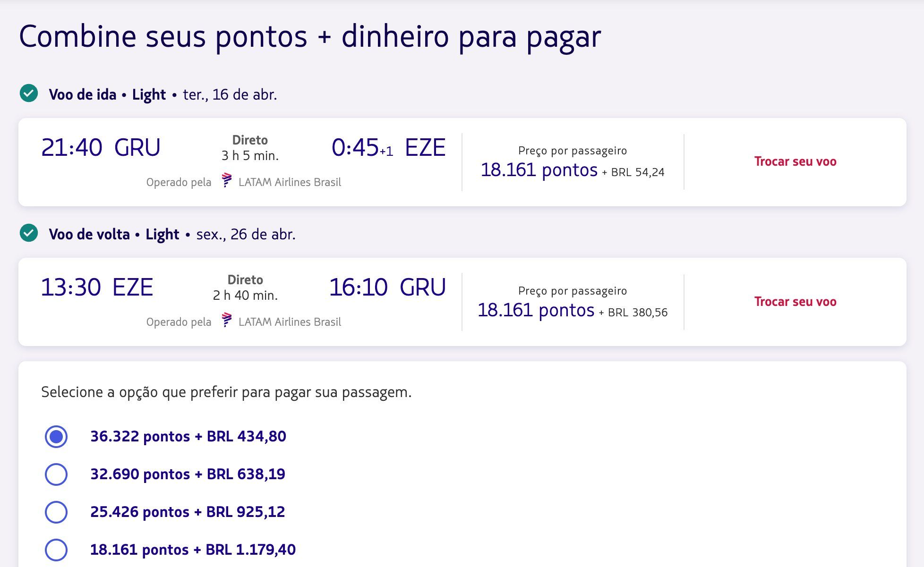Click the green checkmark beside Voo de volta
The width and height of the screenshot is (924, 567).
(29, 233)
